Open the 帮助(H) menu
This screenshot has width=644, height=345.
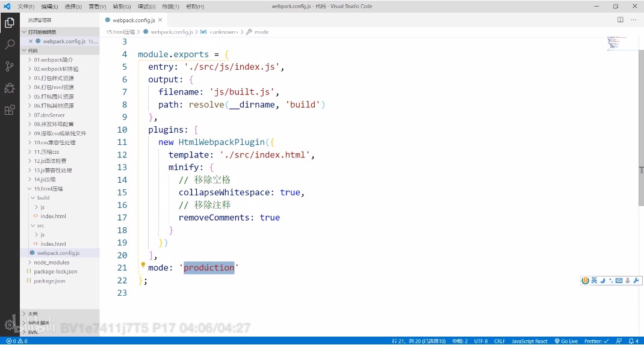pyautogui.click(x=195, y=7)
